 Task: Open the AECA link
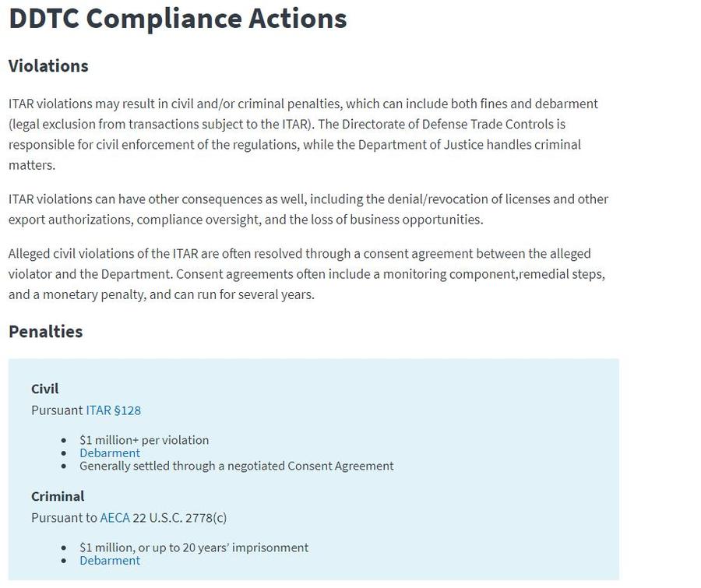114,517
